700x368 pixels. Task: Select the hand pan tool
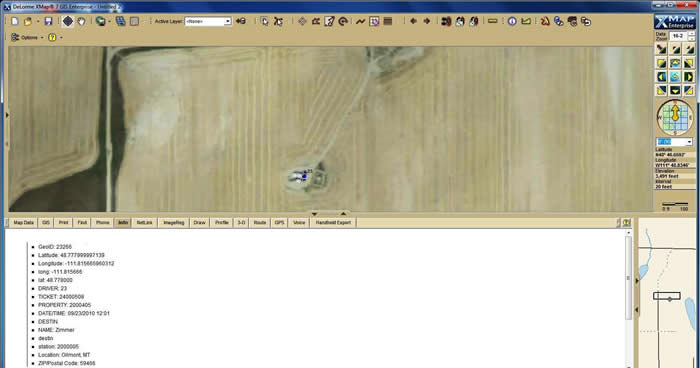pyautogui.click(x=81, y=21)
